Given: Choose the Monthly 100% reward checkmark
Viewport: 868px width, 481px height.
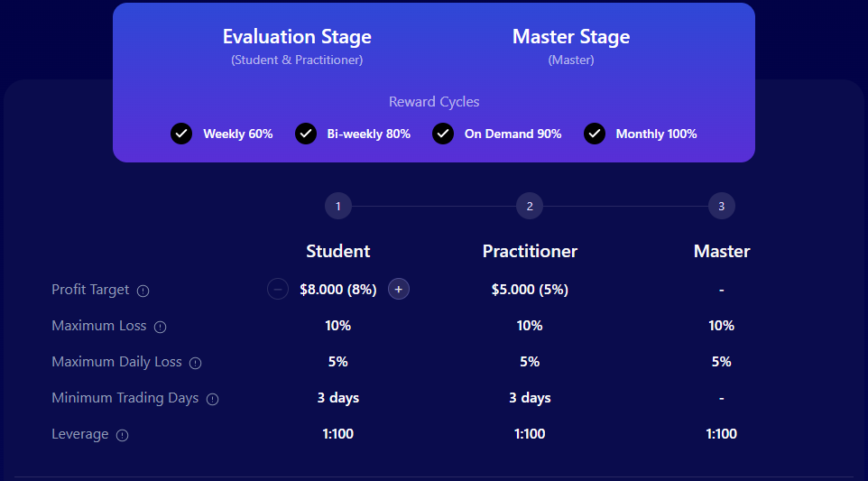Looking at the screenshot, I should [595, 134].
